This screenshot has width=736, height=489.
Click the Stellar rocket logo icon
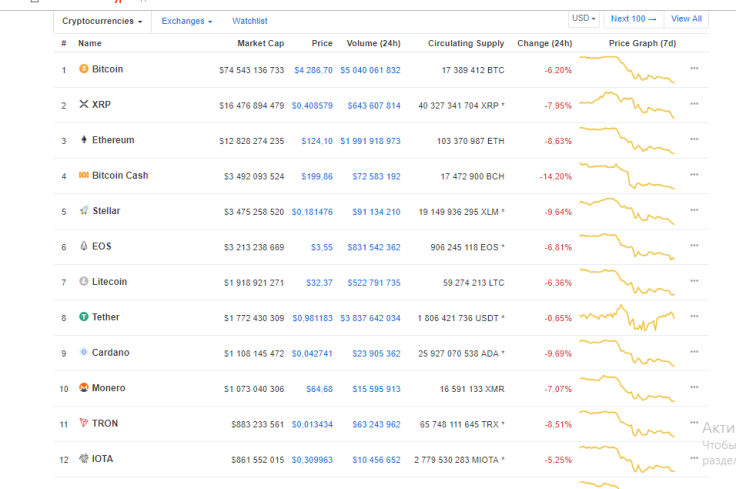[84, 210]
